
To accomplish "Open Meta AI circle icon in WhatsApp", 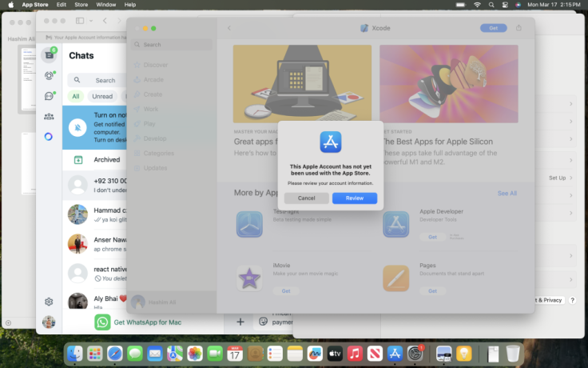I will coord(49,136).
